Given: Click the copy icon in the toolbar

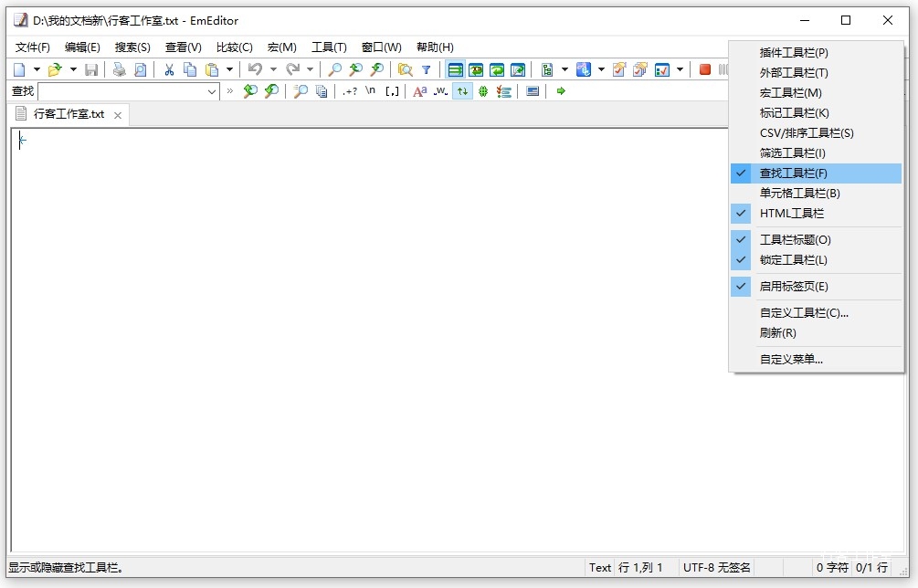Looking at the screenshot, I should coord(190,70).
